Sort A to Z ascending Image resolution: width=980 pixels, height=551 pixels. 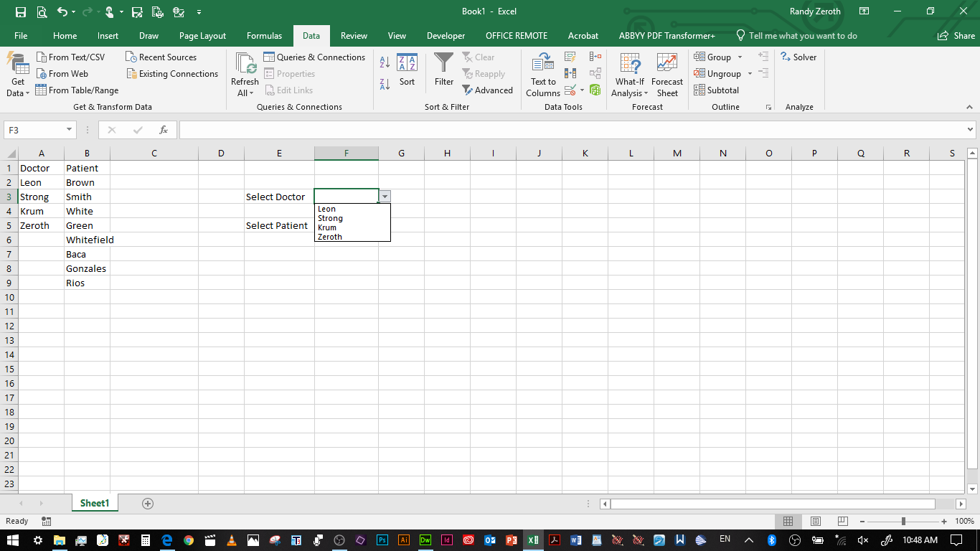(385, 62)
